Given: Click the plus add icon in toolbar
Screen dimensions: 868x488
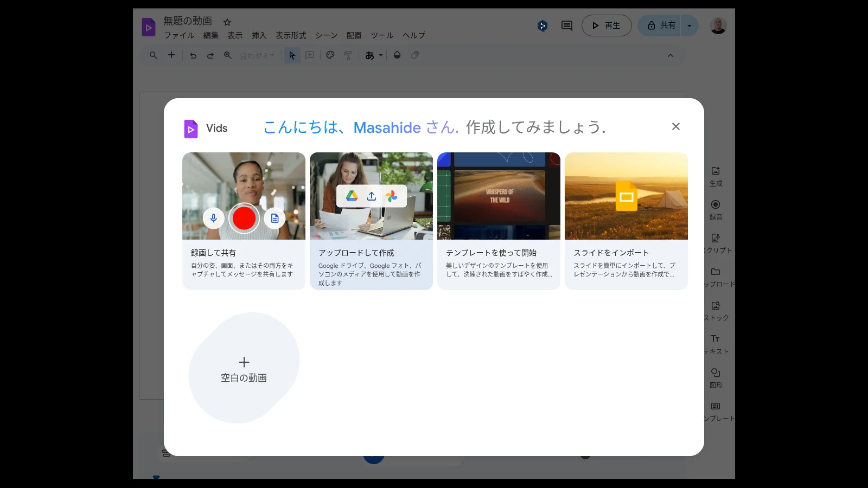Looking at the screenshot, I should coord(171,55).
